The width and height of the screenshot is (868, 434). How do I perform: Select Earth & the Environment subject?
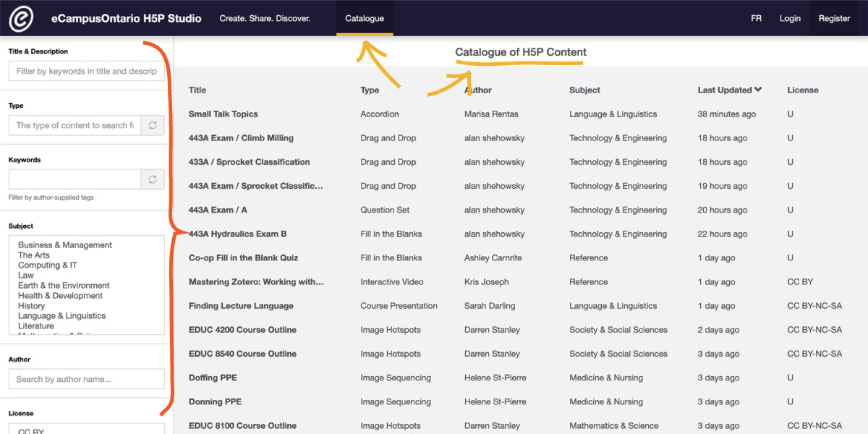(64, 286)
